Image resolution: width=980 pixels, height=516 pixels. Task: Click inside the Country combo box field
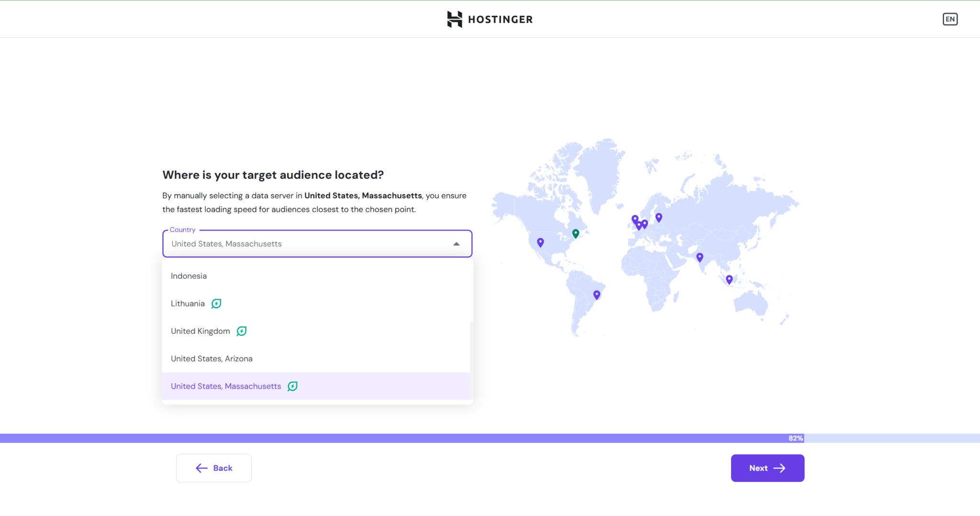306,244
